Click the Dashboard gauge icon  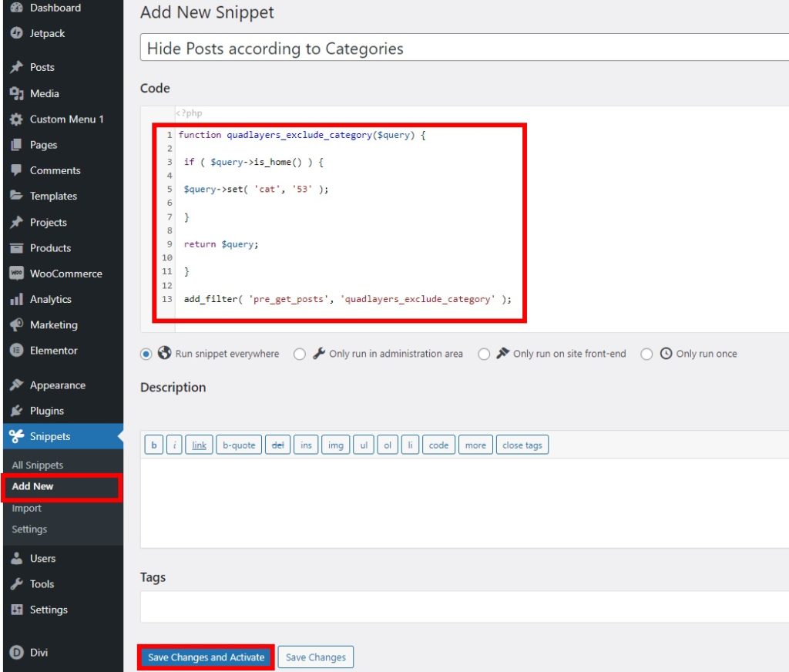click(17, 8)
